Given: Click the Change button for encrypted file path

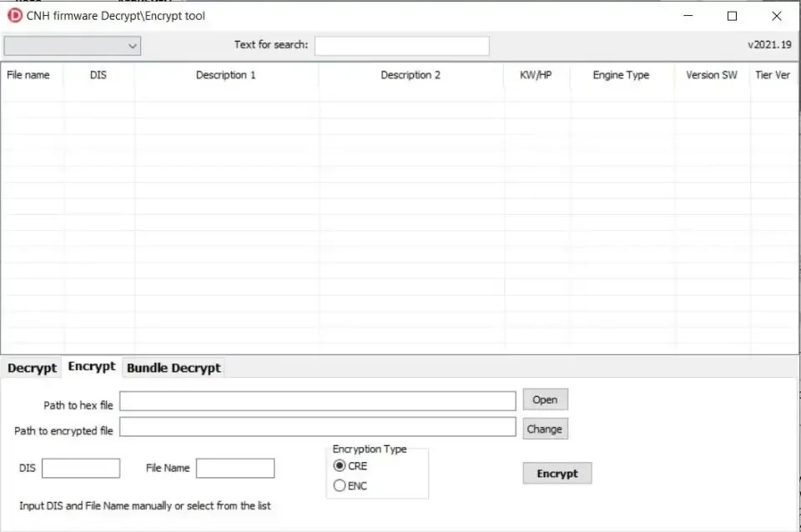Looking at the screenshot, I should click(545, 429).
